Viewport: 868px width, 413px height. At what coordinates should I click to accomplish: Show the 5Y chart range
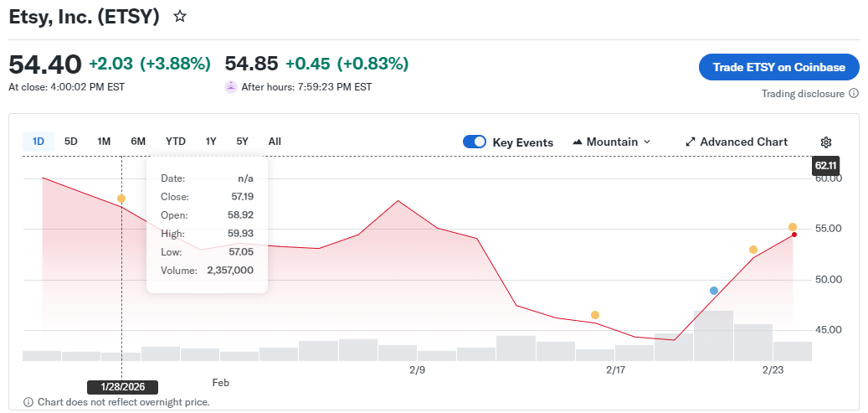(243, 142)
